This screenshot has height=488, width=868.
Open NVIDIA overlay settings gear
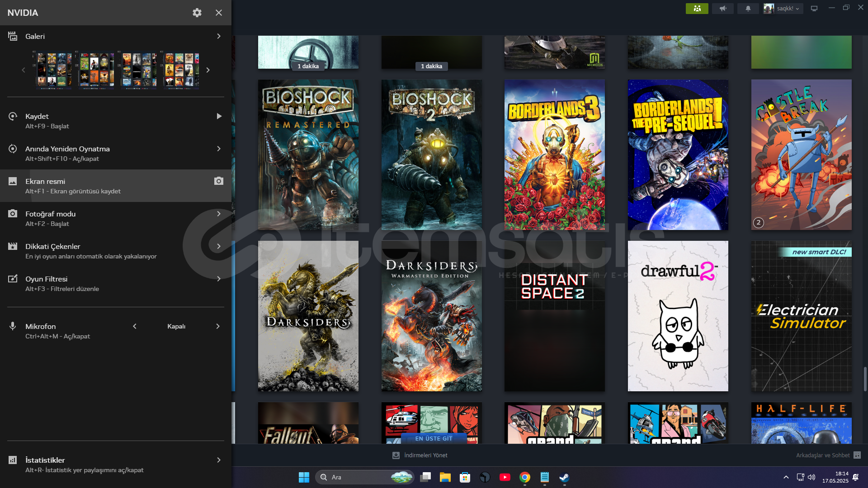197,13
